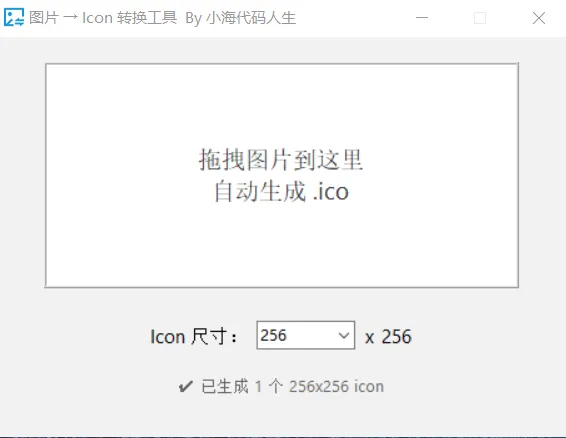Image resolution: width=566 pixels, height=438 pixels.
Task: Close the 图片 → Icon 转换工具 window
Action: click(539, 18)
